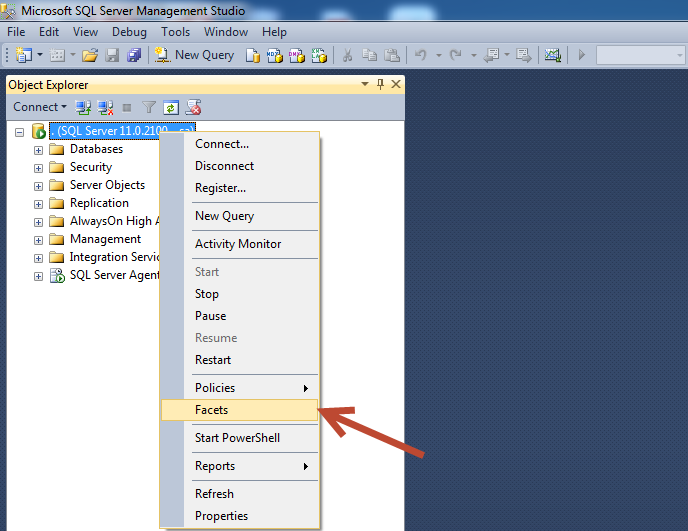Click the Save disk icon
This screenshot has width=688, height=531.
[x=112, y=55]
